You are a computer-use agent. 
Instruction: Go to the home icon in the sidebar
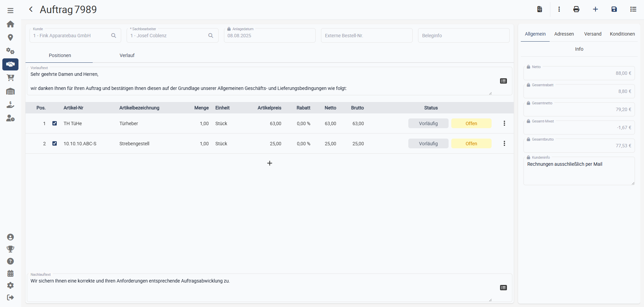[10, 24]
